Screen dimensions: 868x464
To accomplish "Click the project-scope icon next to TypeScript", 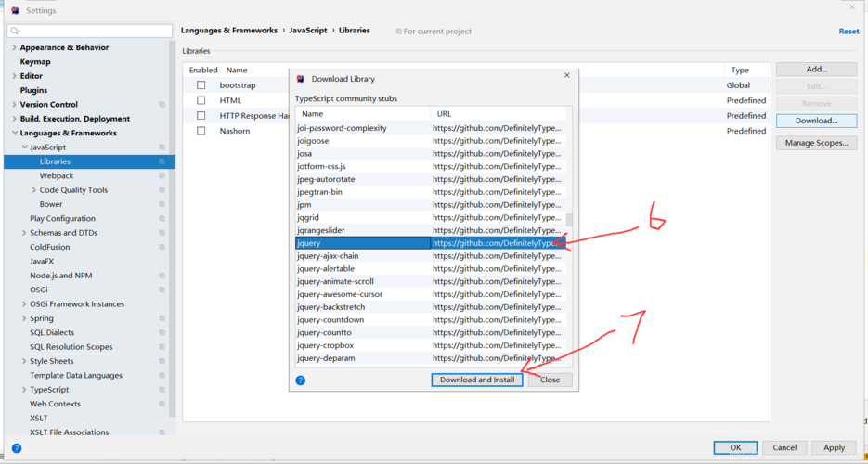I will (x=162, y=390).
